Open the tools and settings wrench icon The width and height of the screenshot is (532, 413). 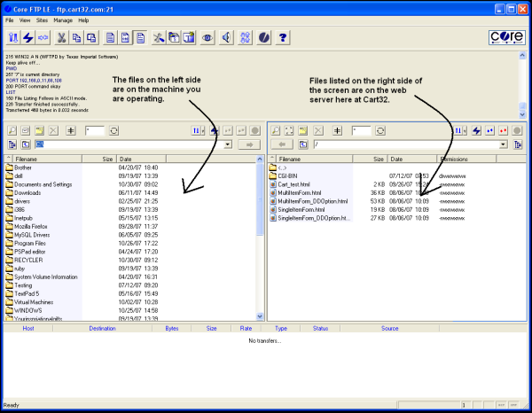[x=159, y=37]
